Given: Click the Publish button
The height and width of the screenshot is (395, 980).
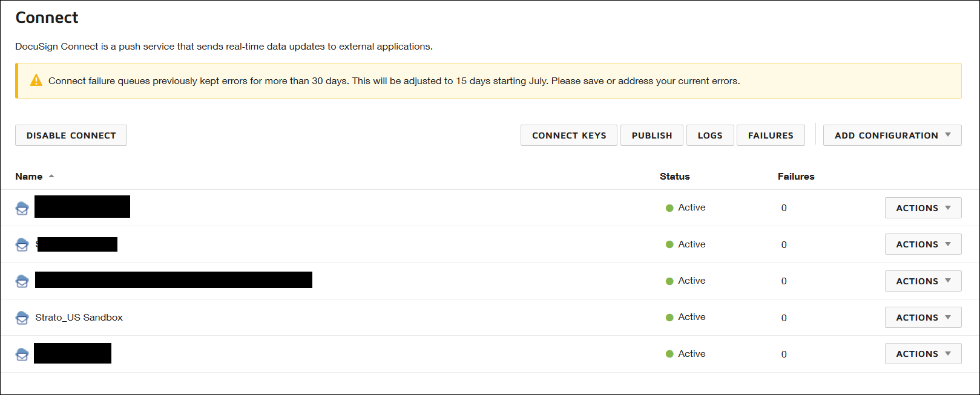Looking at the screenshot, I should pyautogui.click(x=651, y=135).
